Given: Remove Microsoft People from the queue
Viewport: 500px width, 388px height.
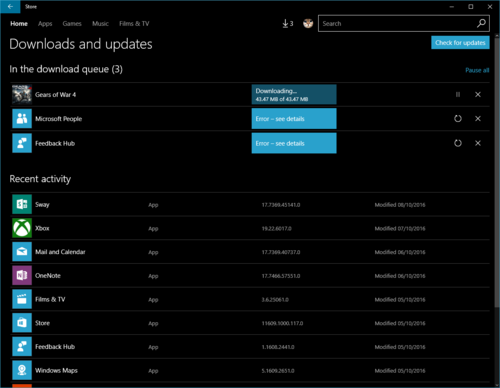Looking at the screenshot, I should click(478, 119).
